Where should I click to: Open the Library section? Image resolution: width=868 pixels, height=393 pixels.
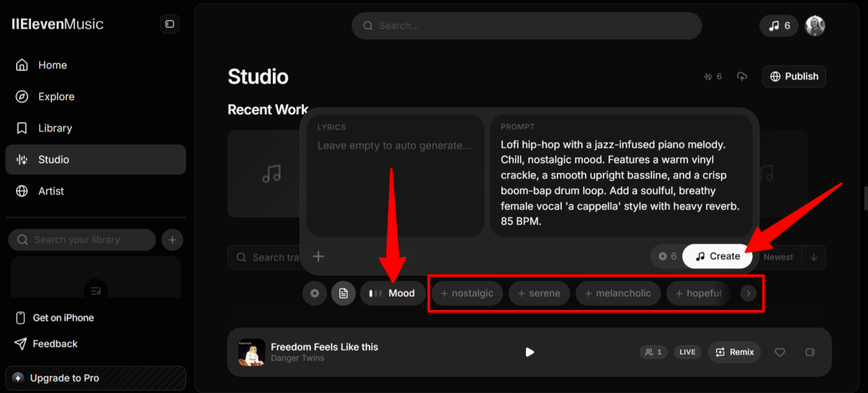pyautogui.click(x=95, y=128)
